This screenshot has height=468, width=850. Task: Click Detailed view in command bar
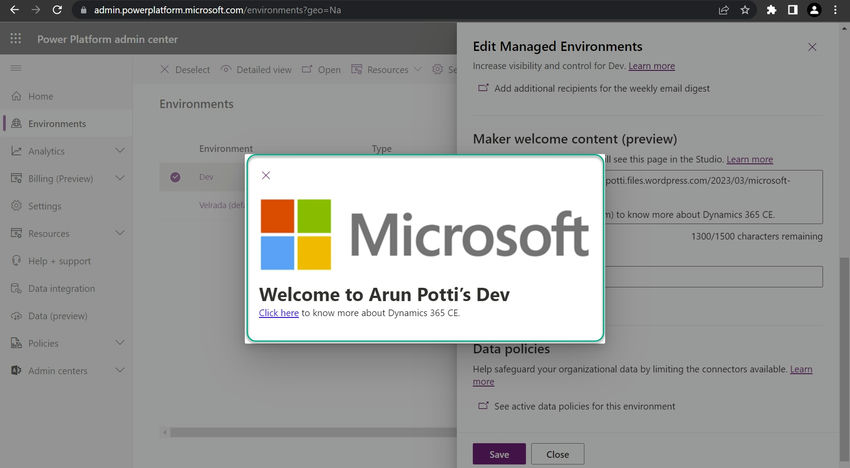tap(256, 69)
